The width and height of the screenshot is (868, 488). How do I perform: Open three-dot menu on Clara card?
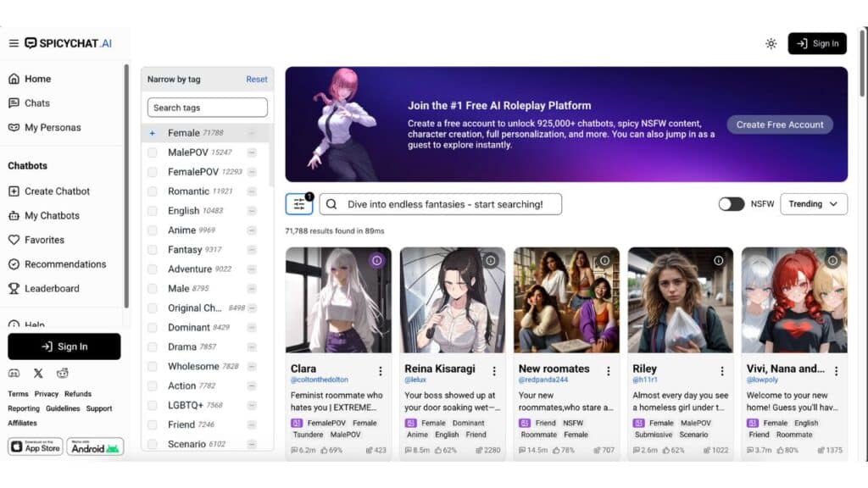click(381, 371)
